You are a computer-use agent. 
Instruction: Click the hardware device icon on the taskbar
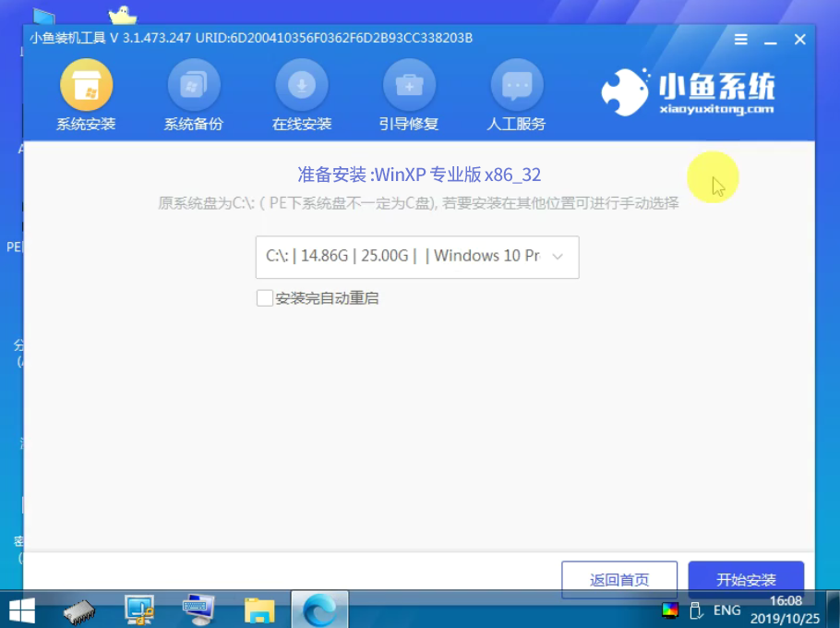click(x=80, y=610)
